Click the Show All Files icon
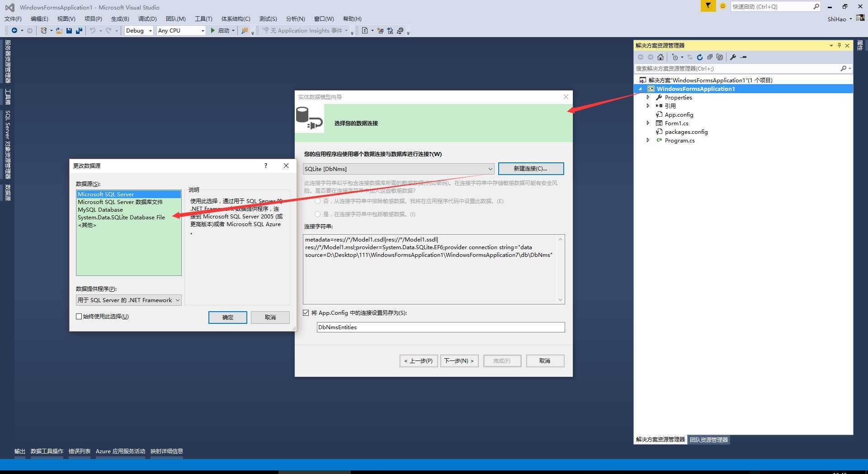The height and width of the screenshot is (474, 868). (720, 57)
